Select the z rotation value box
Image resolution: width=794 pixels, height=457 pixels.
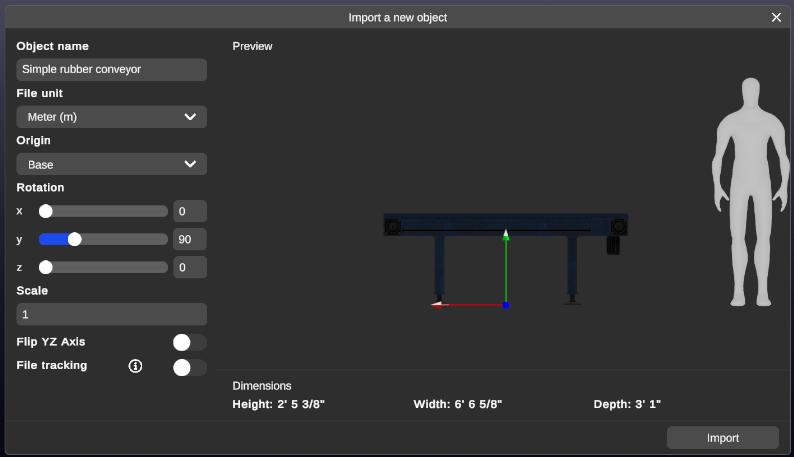[189, 267]
